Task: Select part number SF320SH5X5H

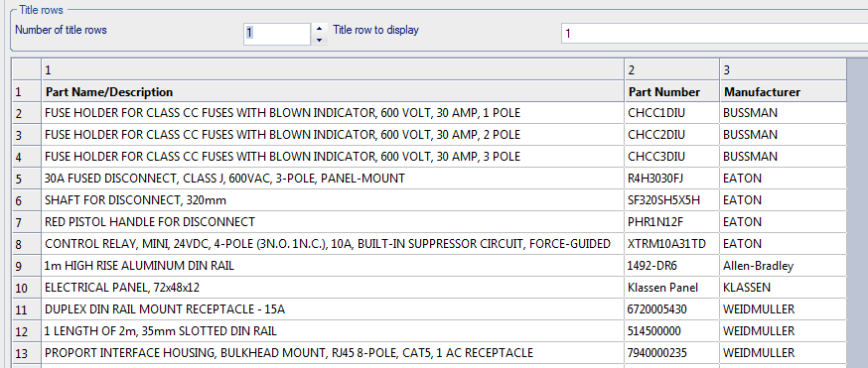Action: (x=672, y=200)
